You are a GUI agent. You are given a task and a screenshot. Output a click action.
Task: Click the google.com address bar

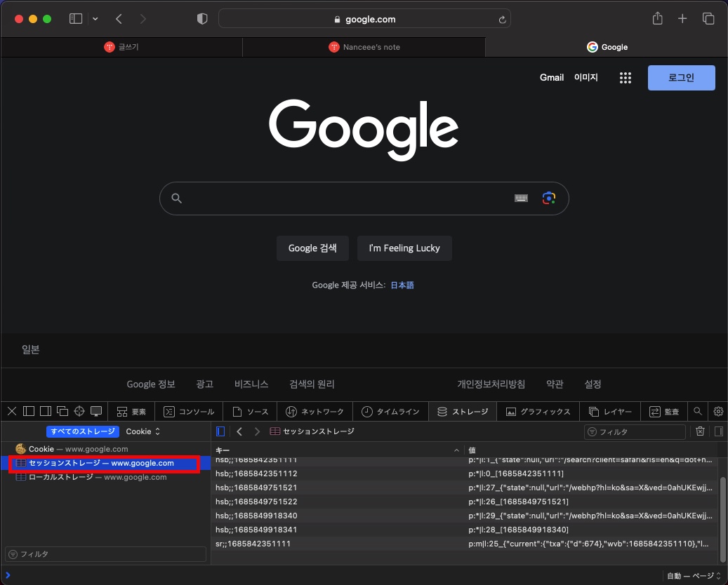click(364, 19)
